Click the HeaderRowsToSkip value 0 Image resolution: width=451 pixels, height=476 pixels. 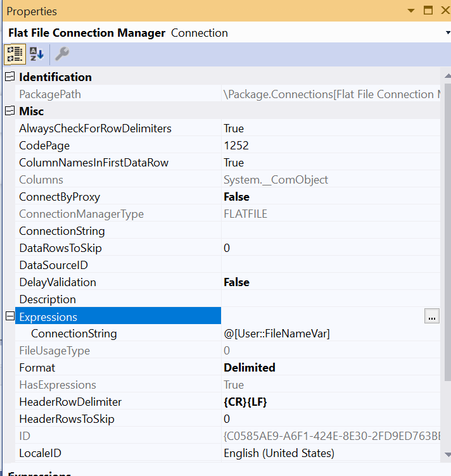[227, 419]
